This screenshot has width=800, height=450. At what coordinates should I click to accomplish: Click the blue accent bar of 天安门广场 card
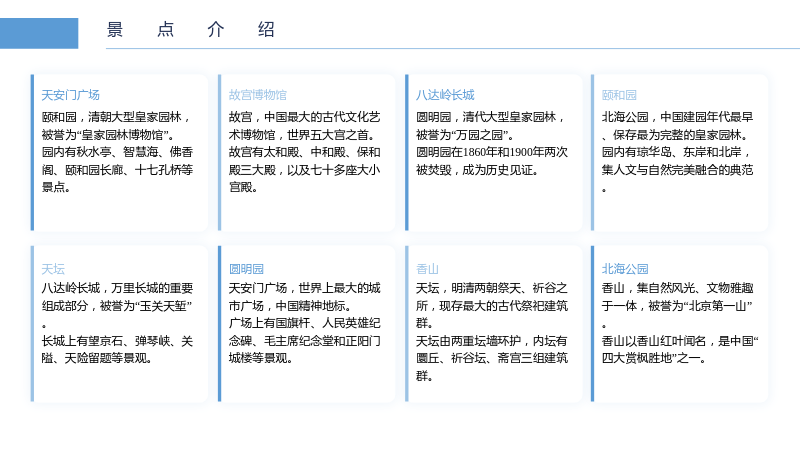click(x=32, y=153)
